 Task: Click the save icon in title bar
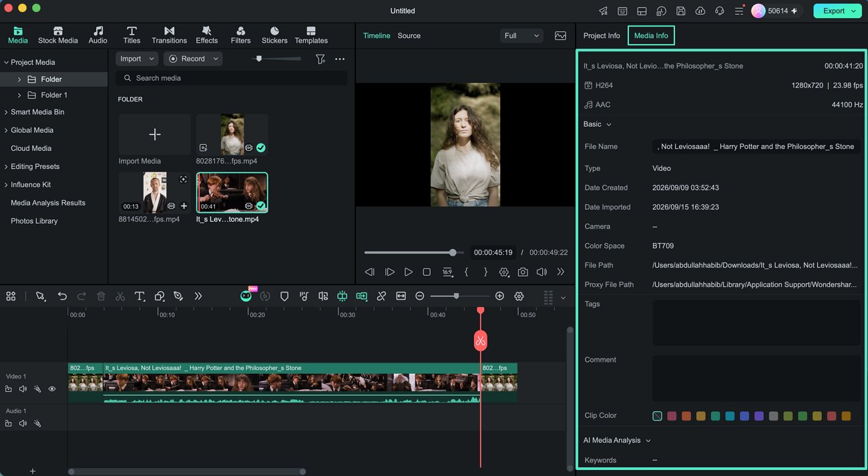pos(680,11)
